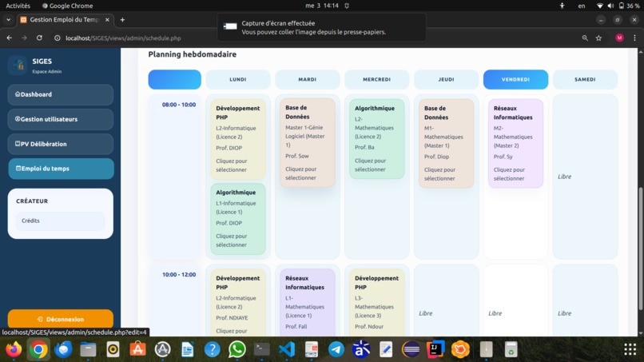Show applications grid in the dock
The height and width of the screenshot is (362, 644).
pyautogui.click(x=630, y=350)
